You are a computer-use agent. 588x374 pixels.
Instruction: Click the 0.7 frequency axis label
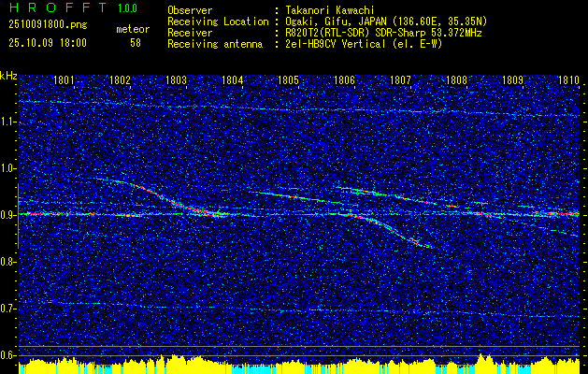tap(7, 309)
